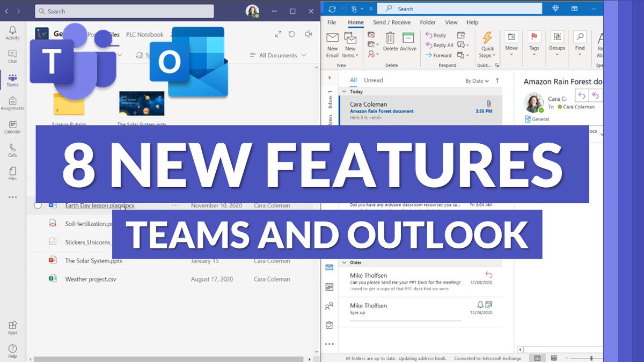Expand the Find dropdown in Outlook
The width and height of the screenshot is (644, 362).
click(x=580, y=45)
